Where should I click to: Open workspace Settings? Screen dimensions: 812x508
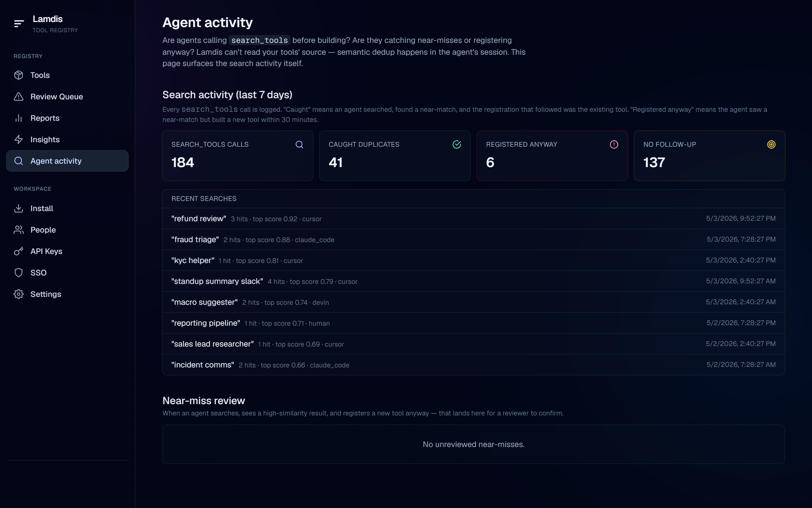[67, 294]
